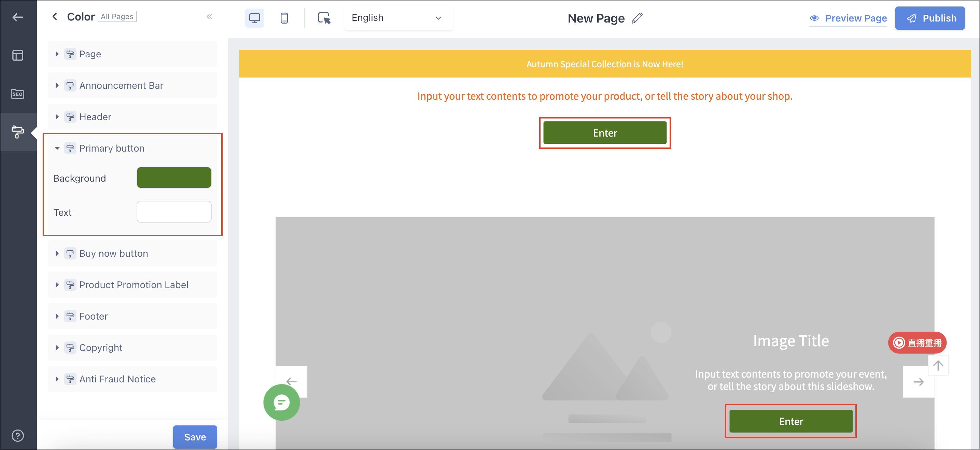
Task: Click the Announcement Bar label
Action: 121,86
